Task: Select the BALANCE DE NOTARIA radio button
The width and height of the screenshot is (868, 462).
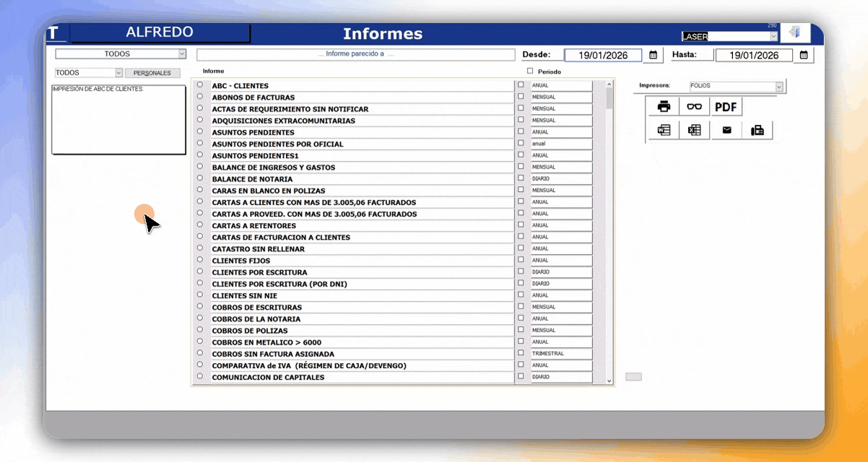Action: [200, 178]
